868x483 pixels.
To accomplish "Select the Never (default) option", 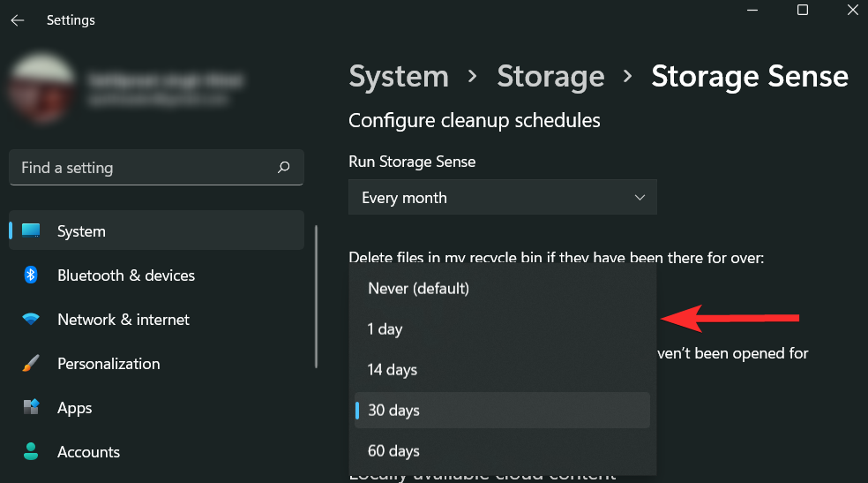I will tap(418, 289).
